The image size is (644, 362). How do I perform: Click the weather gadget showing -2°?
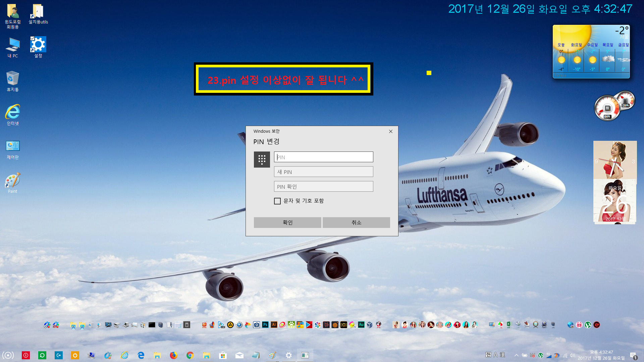pos(591,51)
